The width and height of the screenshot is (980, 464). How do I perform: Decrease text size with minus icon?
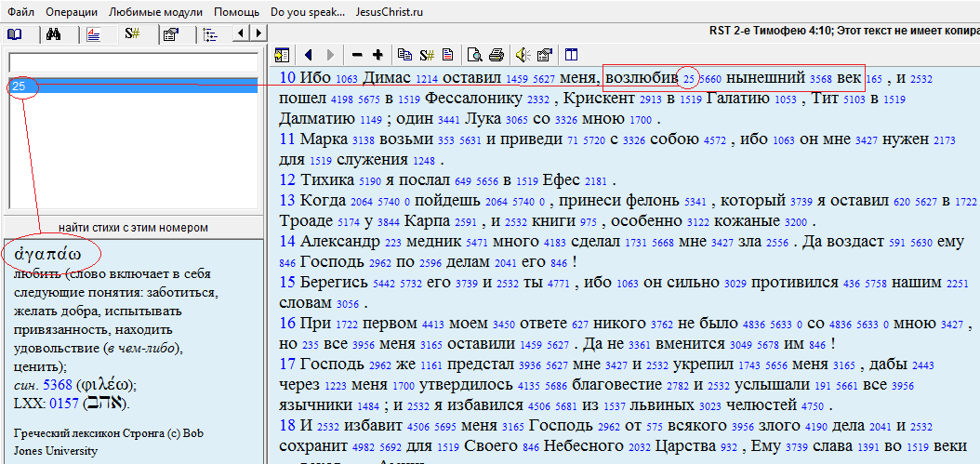point(357,55)
